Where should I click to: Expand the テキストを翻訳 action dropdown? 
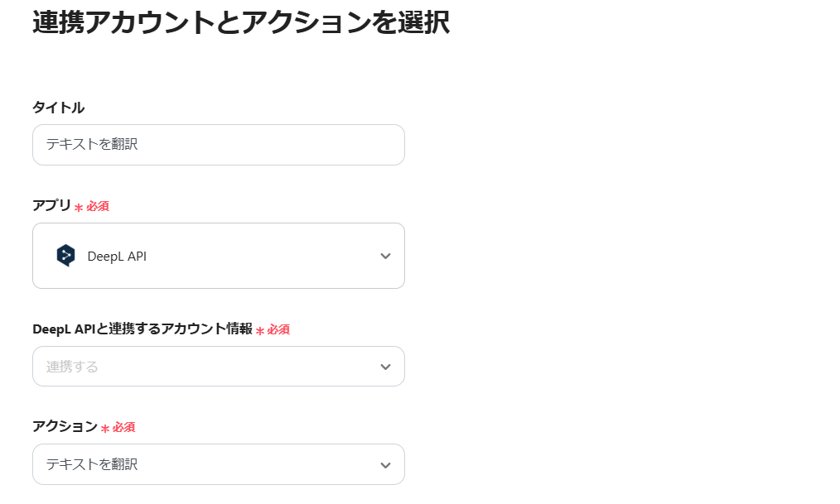(x=219, y=464)
